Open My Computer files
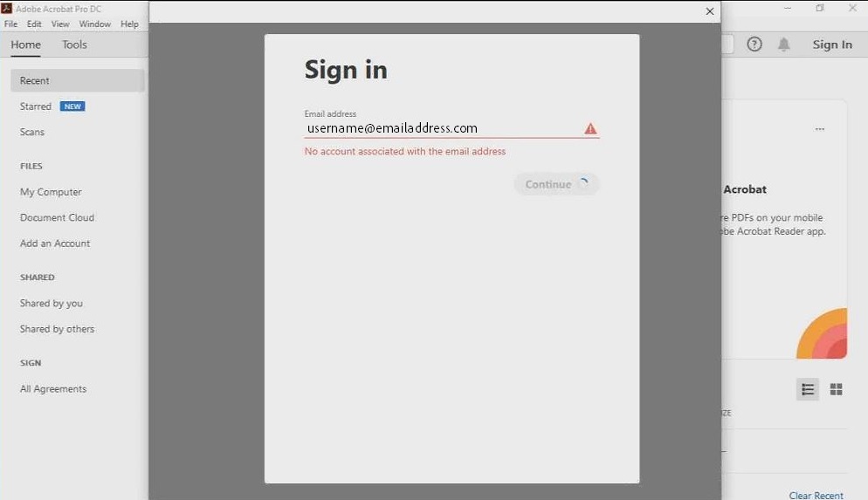Viewport: 868px width, 500px height. (51, 192)
